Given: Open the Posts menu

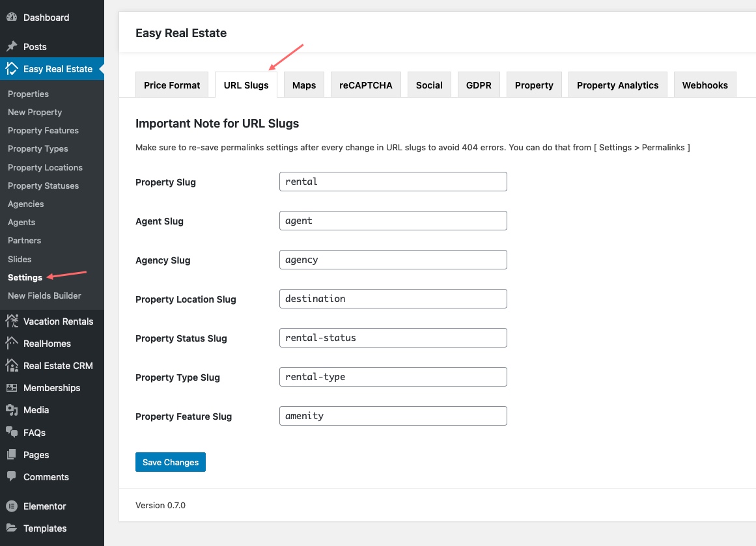Looking at the screenshot, I should pos(52,46).
